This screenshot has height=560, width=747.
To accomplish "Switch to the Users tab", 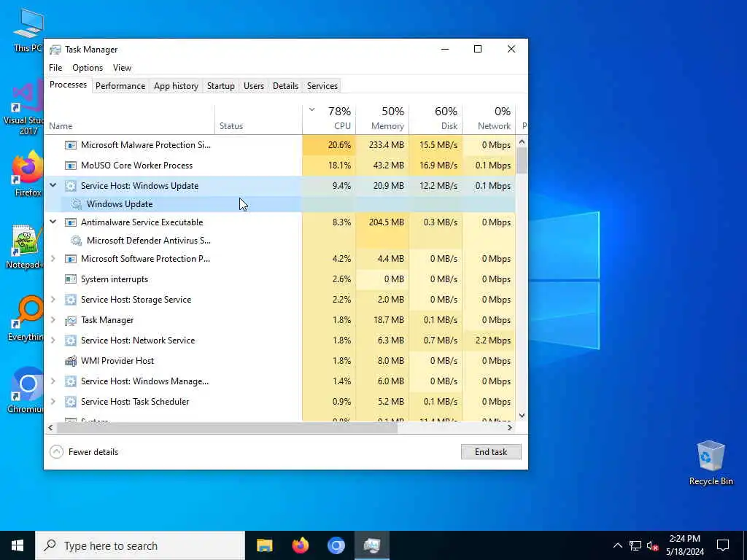I will pos(253,86).
